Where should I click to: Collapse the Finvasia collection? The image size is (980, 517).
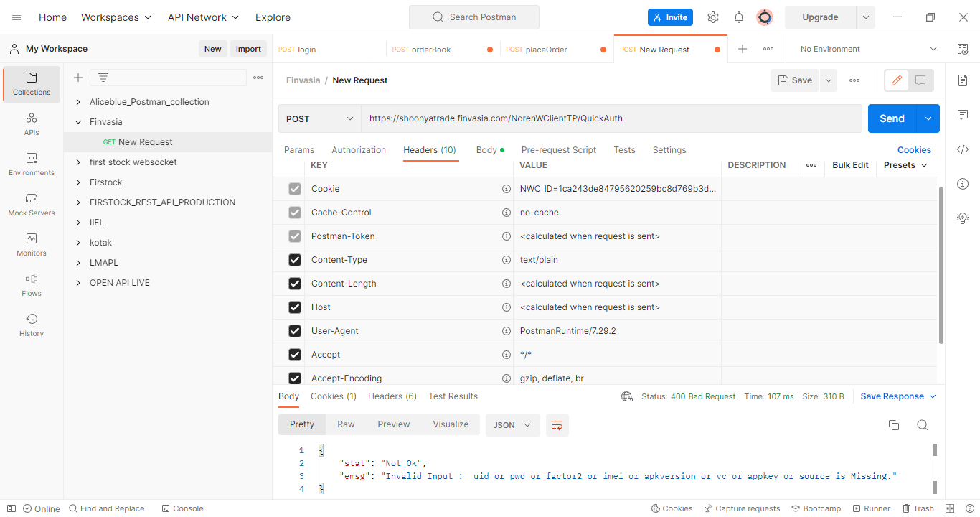coord(78,122)
